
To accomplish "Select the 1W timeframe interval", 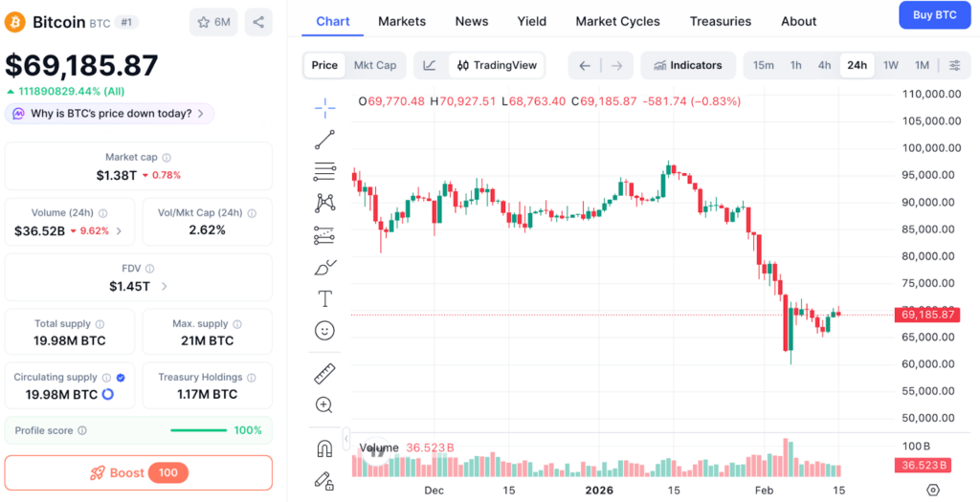I will (x=890, y=65).
